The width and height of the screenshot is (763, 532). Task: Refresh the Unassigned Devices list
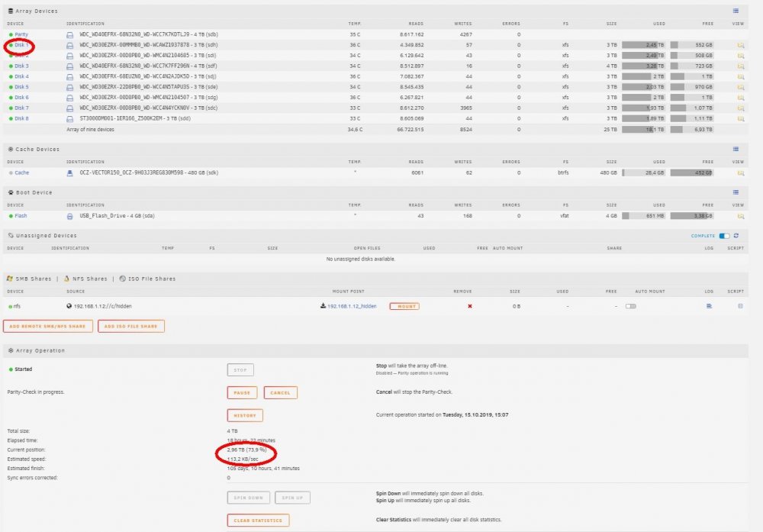pos(736,236)
